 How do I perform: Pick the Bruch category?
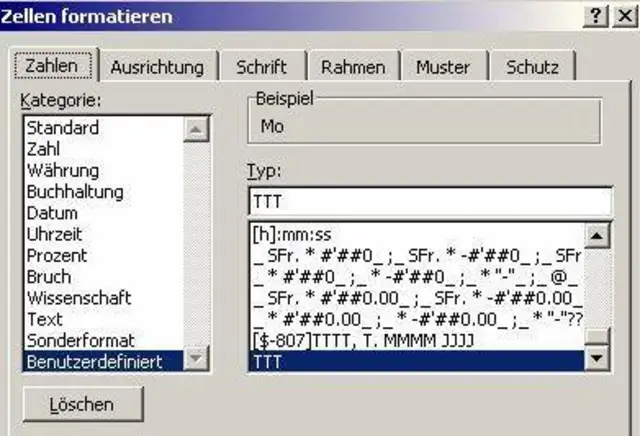click(x=103, y=277)
